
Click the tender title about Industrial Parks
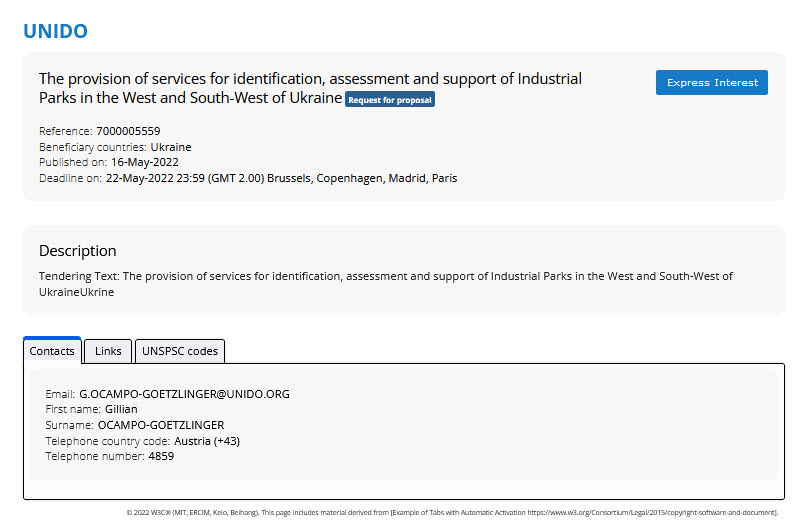click(x=310, y=79)
